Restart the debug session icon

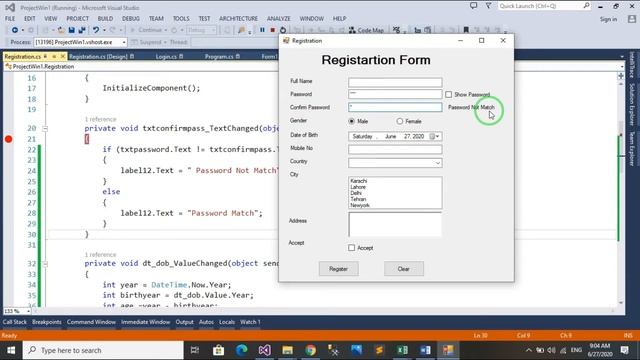pyautogui.click(x=283, y=30)
